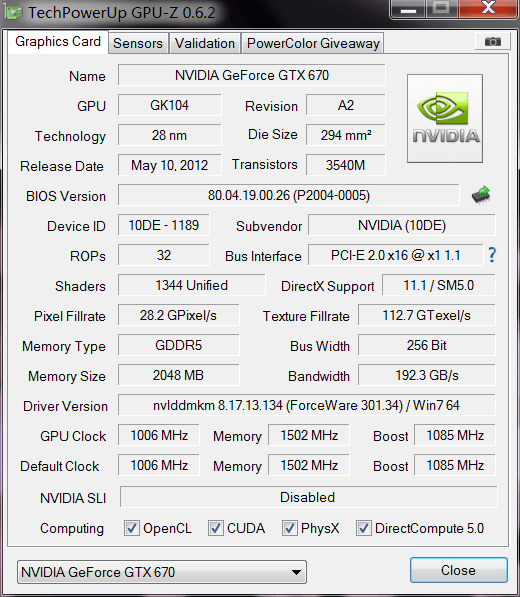The height and width of the screenshot is (597, 520).
Task: Toggle the OpenCL checkbox
Action: (132, 528)
